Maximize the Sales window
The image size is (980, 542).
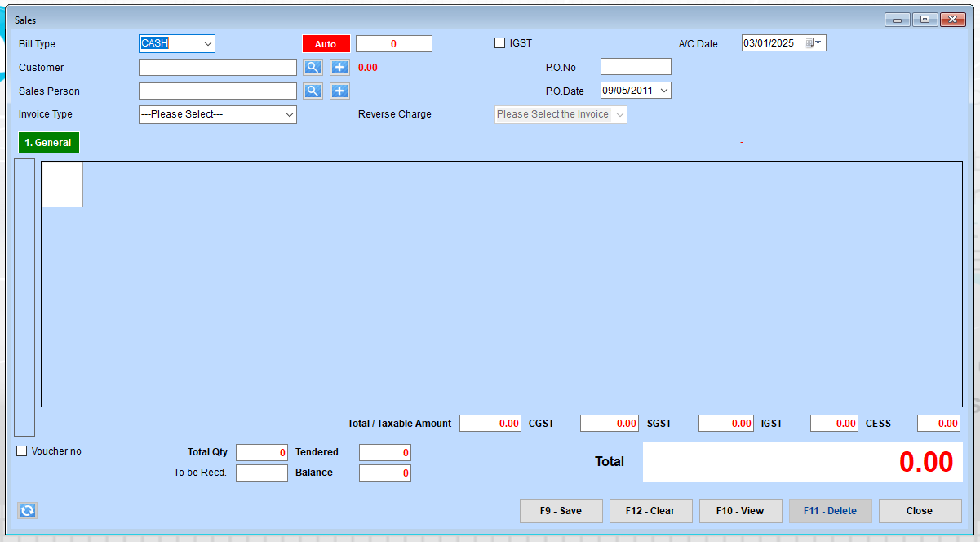click(925, 20)
